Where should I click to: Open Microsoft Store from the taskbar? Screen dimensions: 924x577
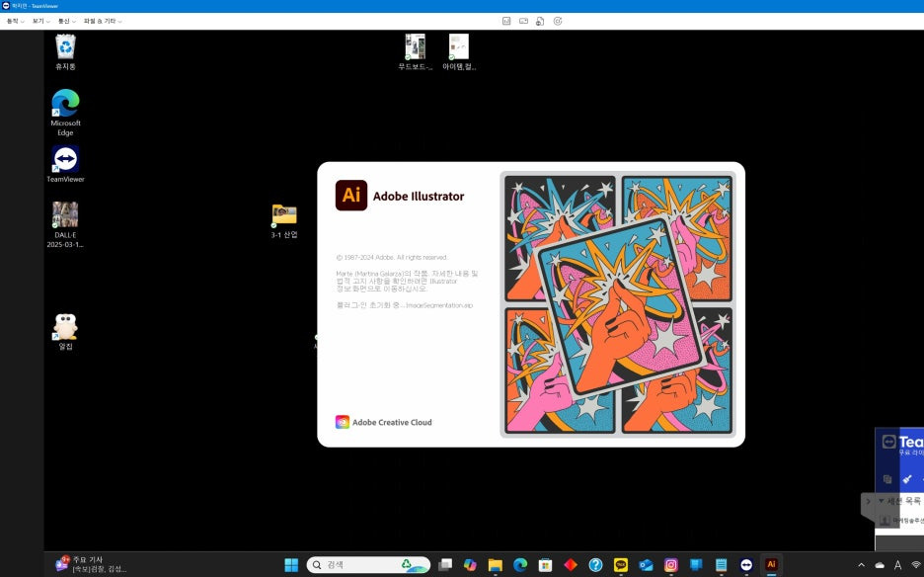click(x=545, y=564)
